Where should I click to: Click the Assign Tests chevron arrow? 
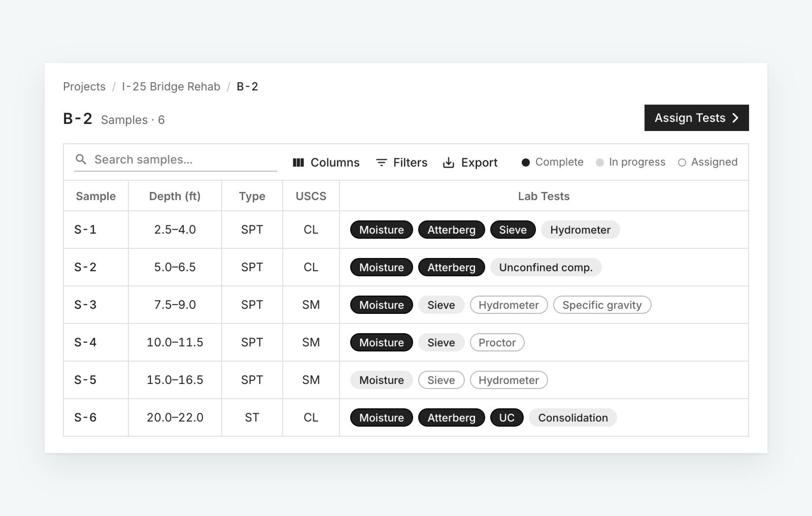point(735,118)
